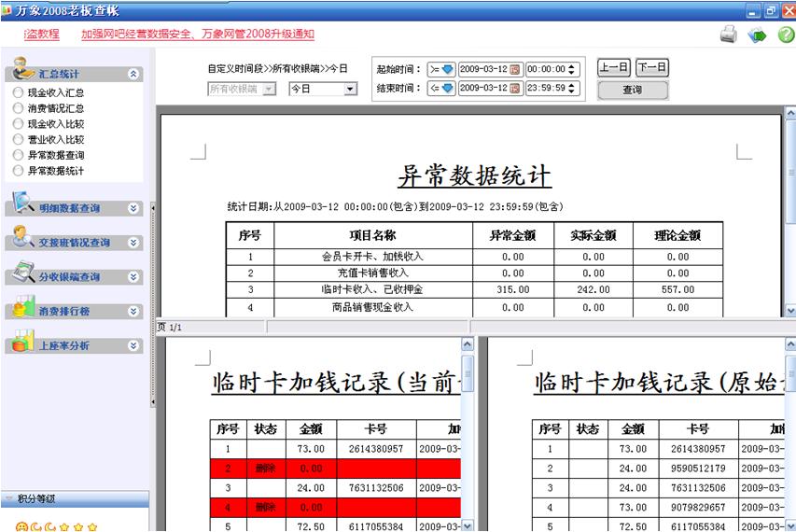Open the >= operator dropdown for start time
Viewport: 796px width, 532px height.
pyautogui.click(x=441, y=69)
